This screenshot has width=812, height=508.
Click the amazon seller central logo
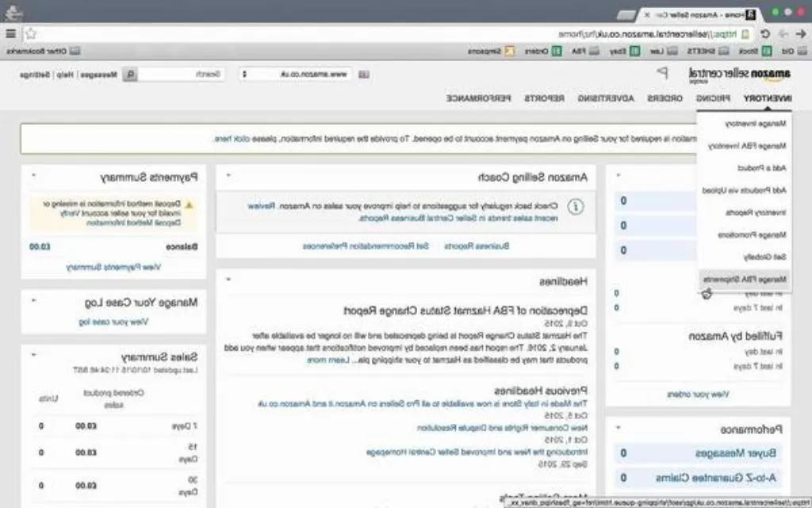(740, 74)
